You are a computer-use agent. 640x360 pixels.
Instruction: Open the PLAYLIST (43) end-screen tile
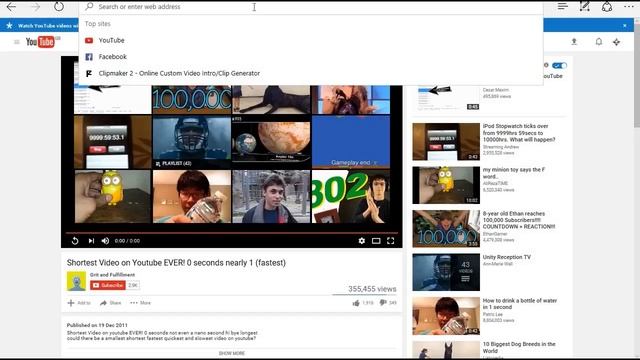point(192,142)
